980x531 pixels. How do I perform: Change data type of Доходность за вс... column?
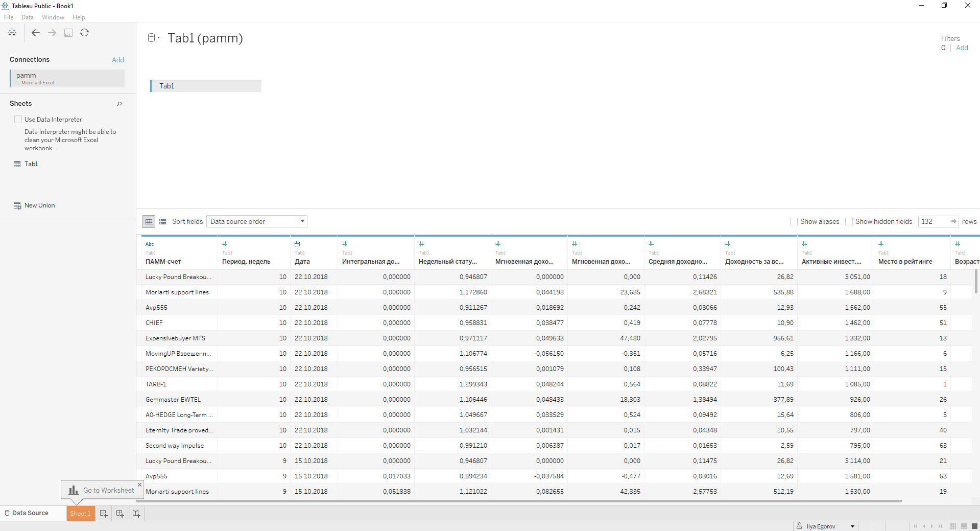(728, 244)
